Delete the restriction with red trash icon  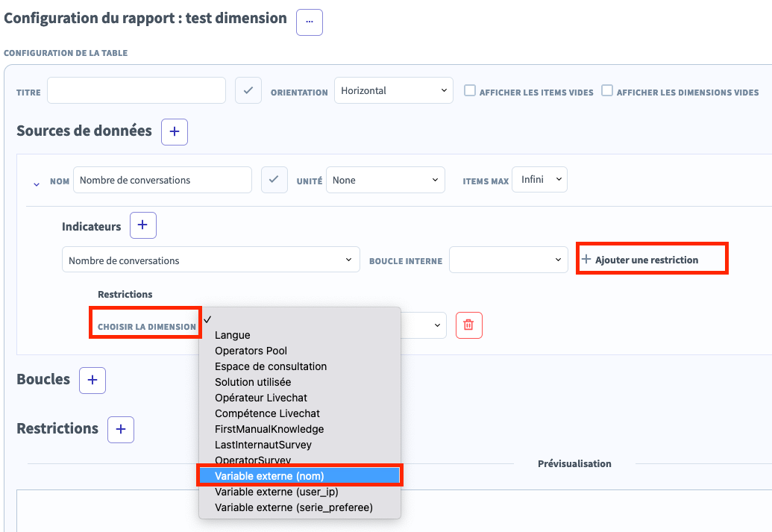click(468, 325)
